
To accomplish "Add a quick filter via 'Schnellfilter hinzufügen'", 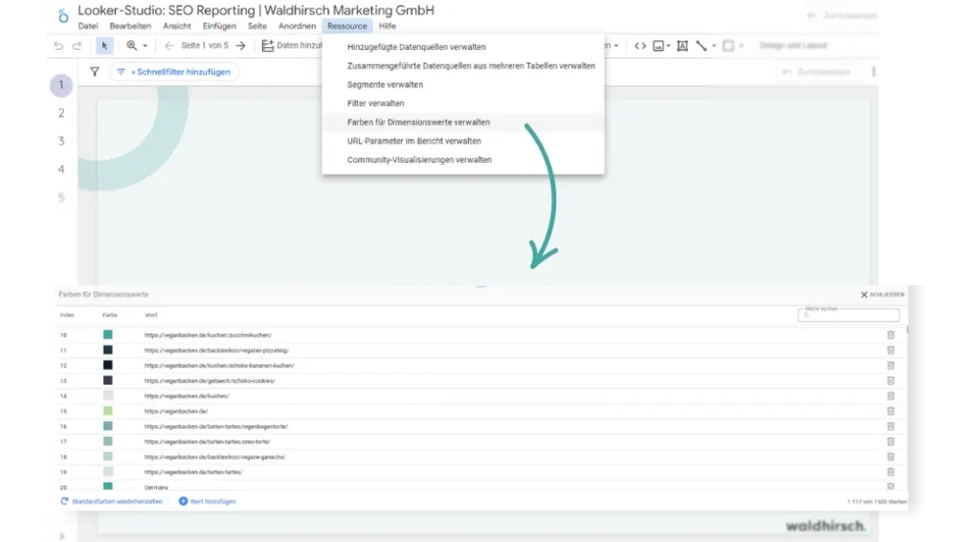I will 174,72.
